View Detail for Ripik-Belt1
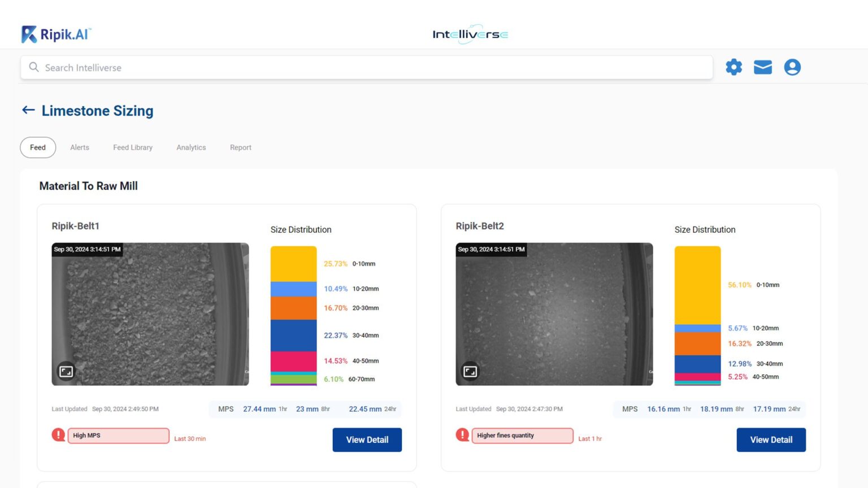 pos(367,439)
